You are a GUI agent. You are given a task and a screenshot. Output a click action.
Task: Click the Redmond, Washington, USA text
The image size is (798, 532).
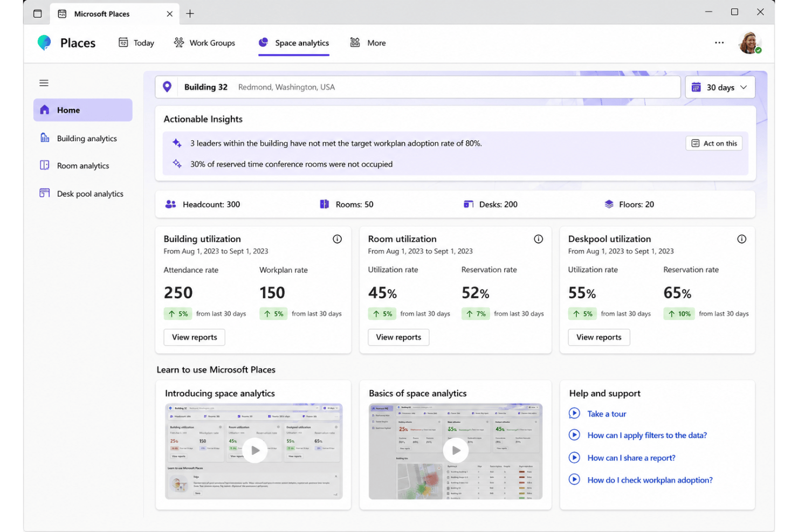(286, 87)
